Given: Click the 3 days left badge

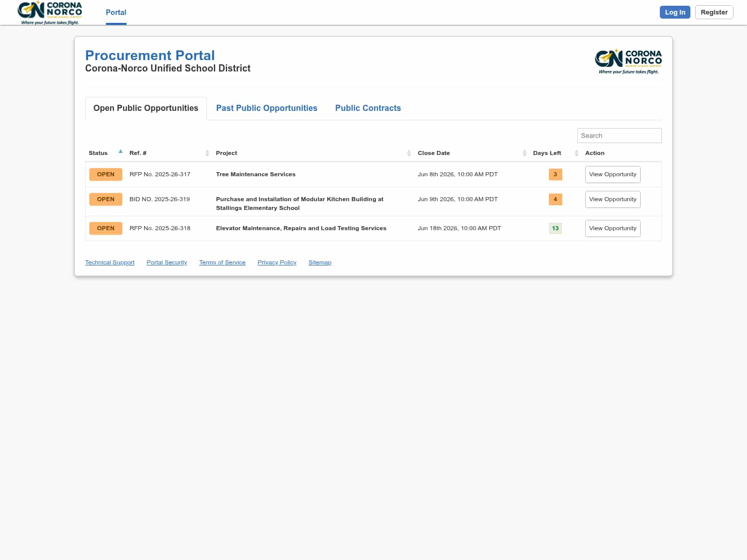Looking at the screenshot, I should coord(555,175).
